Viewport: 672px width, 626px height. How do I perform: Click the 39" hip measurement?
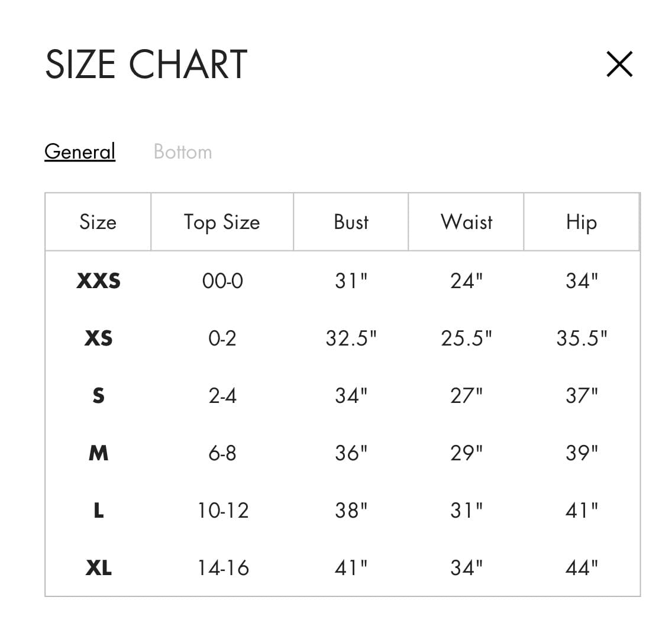coord(581,453)
